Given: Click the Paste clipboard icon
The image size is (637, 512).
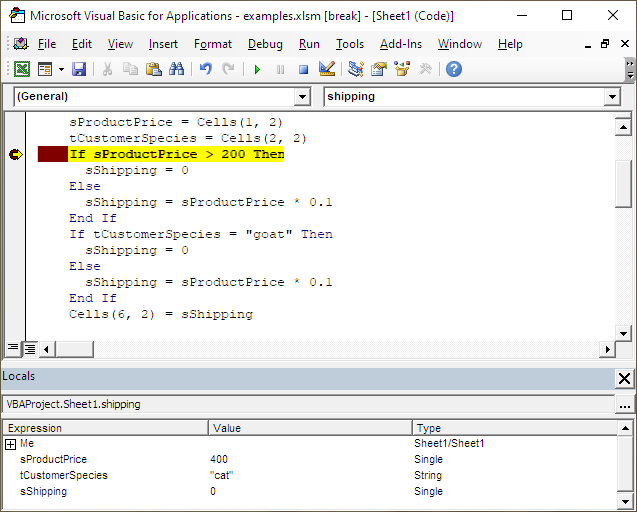Looking at the screenshot, I should 154,69.
